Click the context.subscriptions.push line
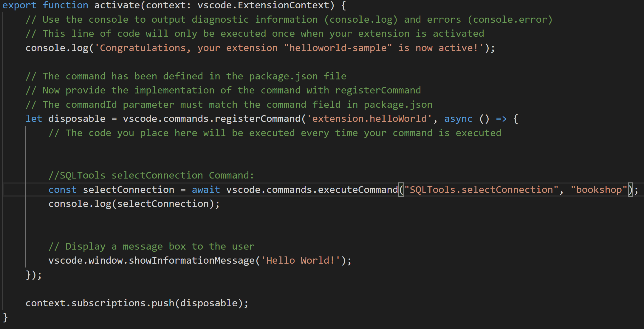This screenshot has width=644, height=329. [x=137, y=303]
